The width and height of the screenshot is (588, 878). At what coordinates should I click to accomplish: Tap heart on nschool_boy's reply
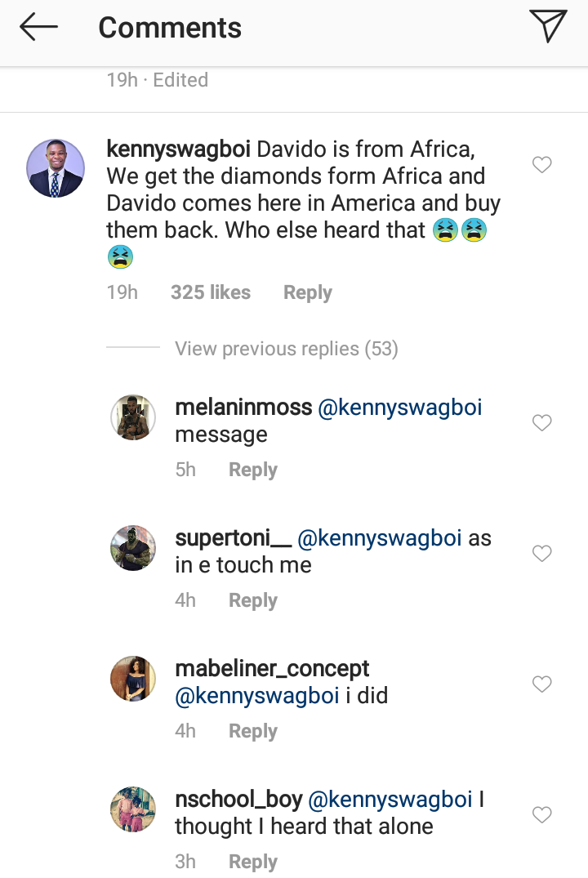coord(541,814)
